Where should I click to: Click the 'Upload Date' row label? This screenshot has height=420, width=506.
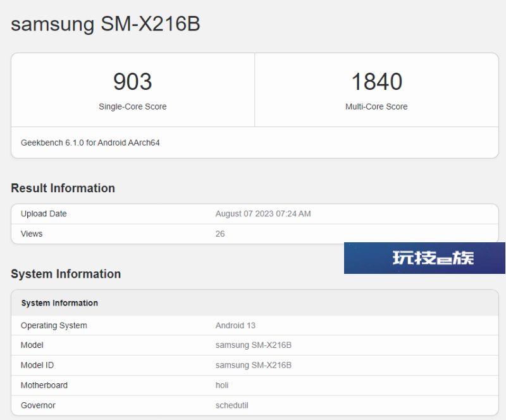coord(44,214)
